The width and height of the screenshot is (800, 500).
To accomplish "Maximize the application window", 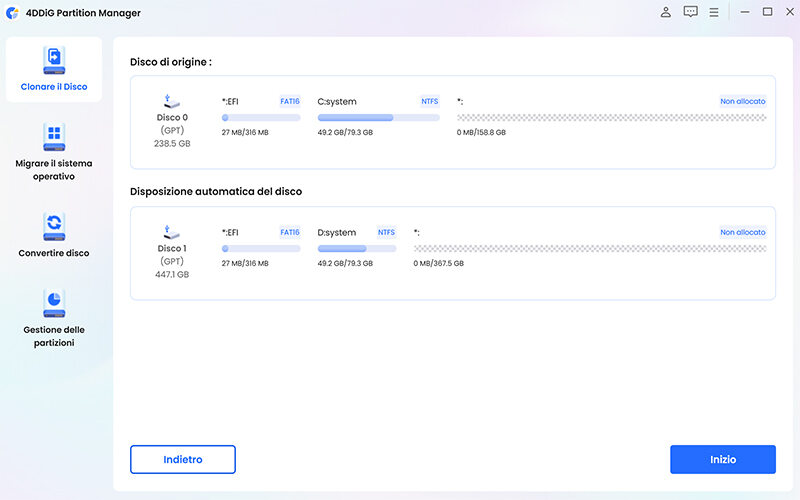I will (767, 12).
